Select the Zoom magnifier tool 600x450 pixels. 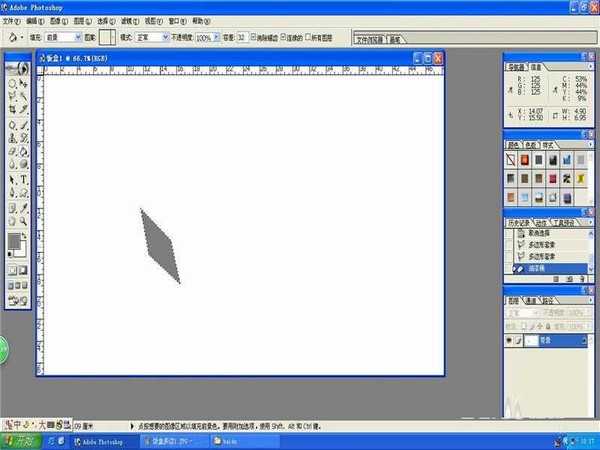coord(24,220)
